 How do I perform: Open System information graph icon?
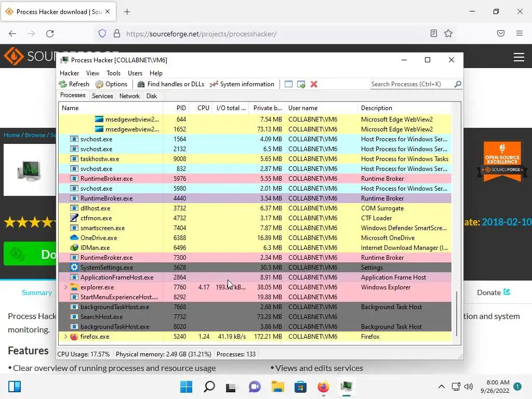click(x=214, y=84)
